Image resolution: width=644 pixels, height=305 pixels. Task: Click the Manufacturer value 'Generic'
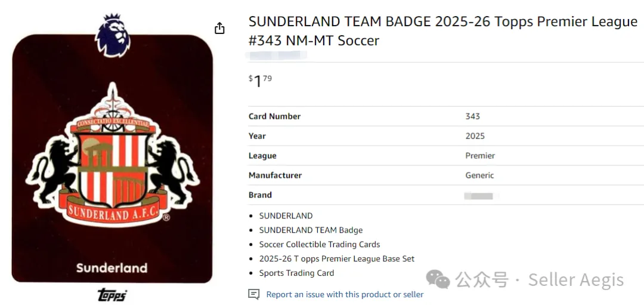(479, 175)
